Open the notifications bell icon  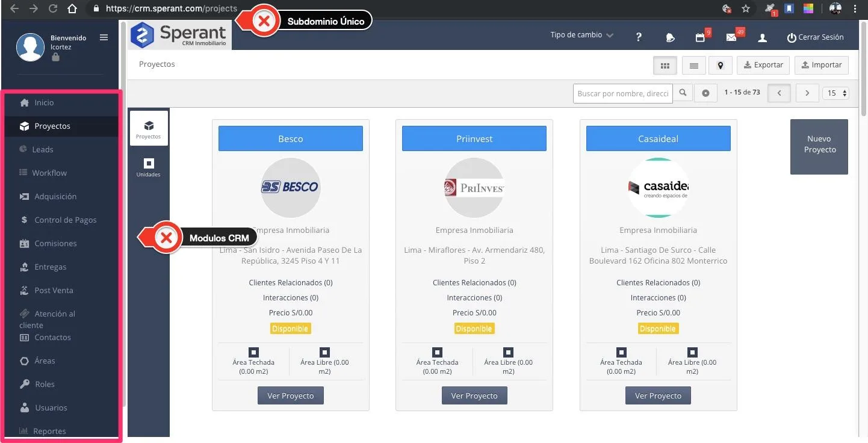[x=671, y=37]
